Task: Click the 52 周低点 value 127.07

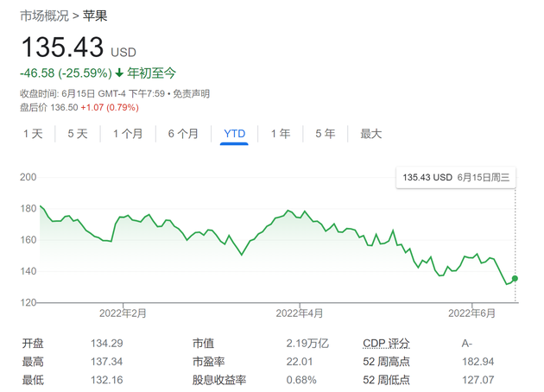Action: pos(478,380)
